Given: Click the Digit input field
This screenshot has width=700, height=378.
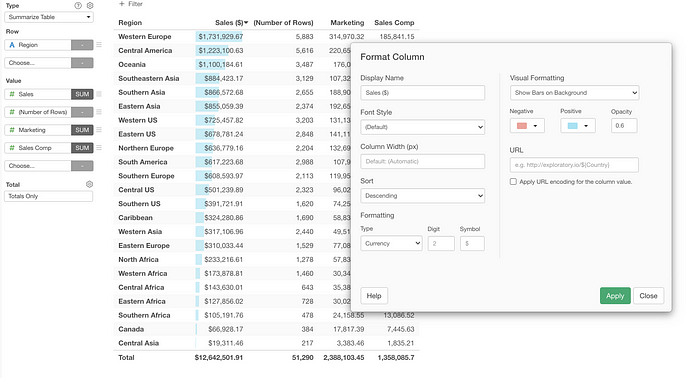Looking at the screenshot, I should [441, 244].
